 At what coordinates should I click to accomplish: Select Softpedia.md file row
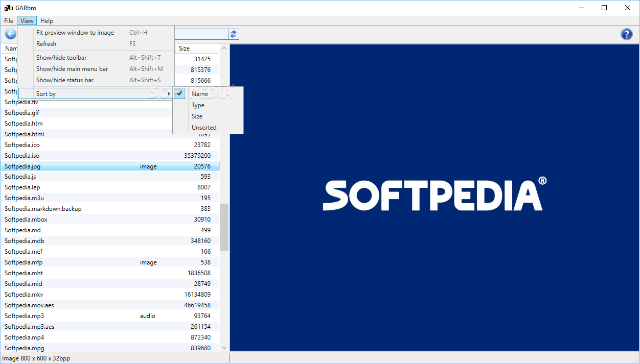point(110,230)
